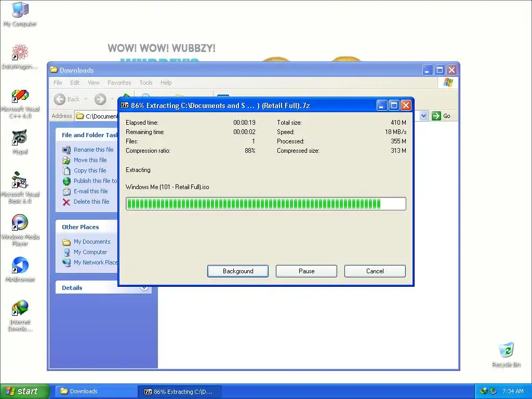Viewport: 532px width, 399px height.
Task: Click the green extraction progress bar
Action: pyautogui.click(x=265, y=204)
